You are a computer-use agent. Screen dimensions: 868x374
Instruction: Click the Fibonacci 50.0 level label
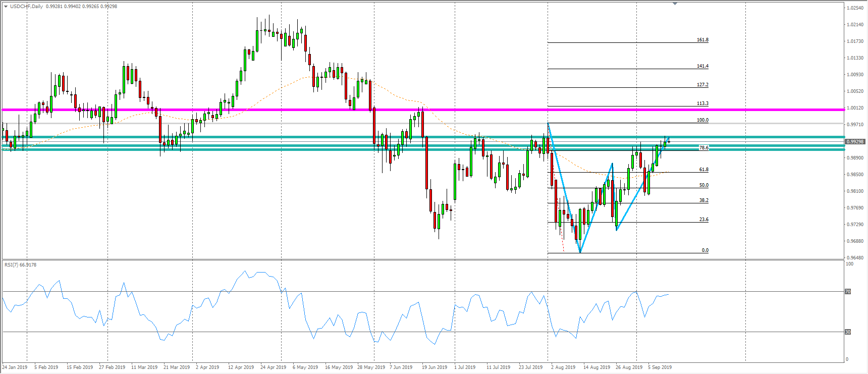pyautogui.click(x=703, y=185)
